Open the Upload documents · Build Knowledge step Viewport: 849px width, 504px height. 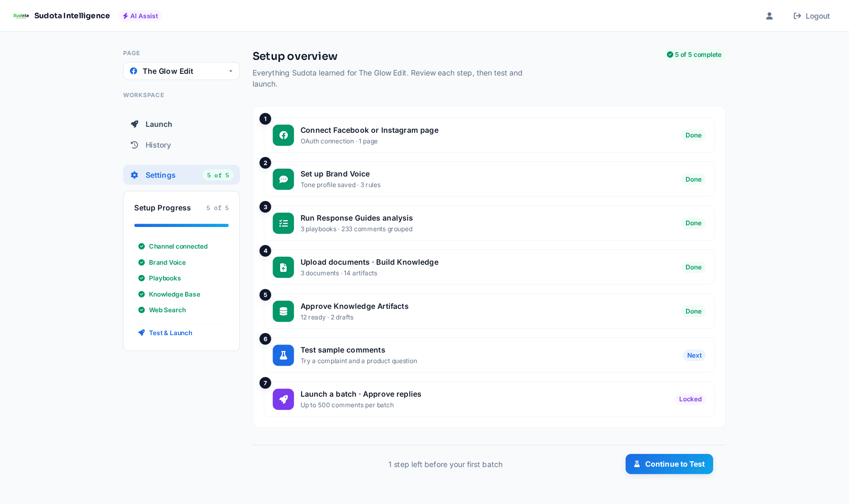tap(489, 267)
